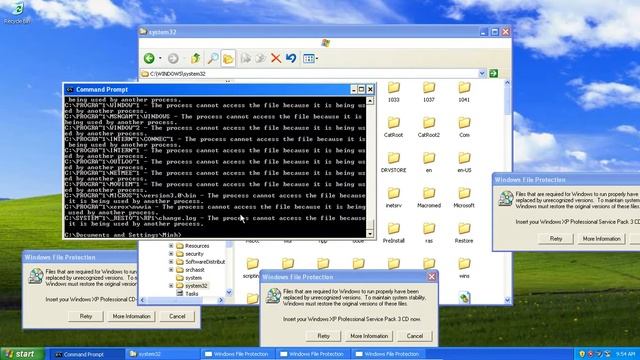Select the DRVSTORE folder

click(393, 162)
